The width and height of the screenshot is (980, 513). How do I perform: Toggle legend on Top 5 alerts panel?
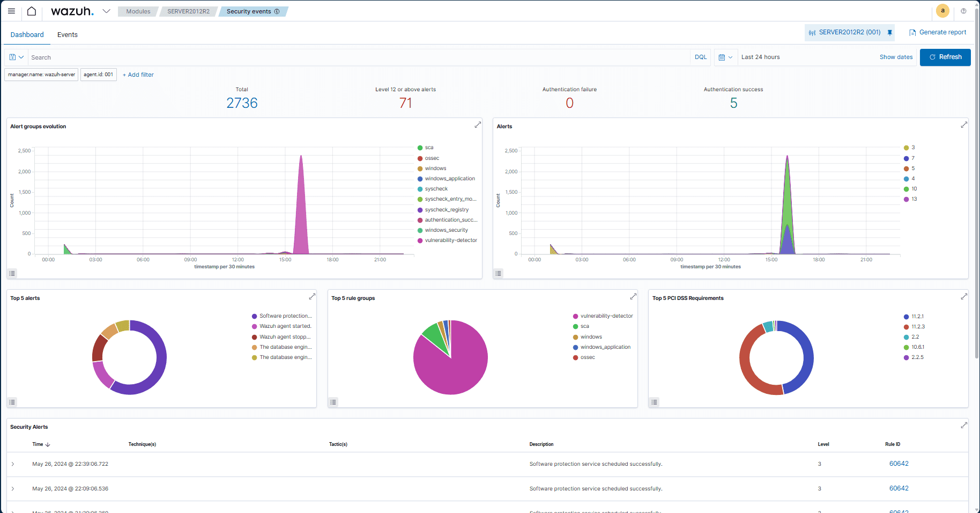pyautogui.click(x=12, y=402)
